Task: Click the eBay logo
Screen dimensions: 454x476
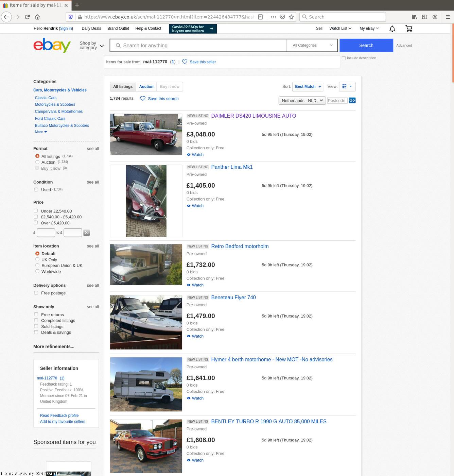Action: click(52, 45)
